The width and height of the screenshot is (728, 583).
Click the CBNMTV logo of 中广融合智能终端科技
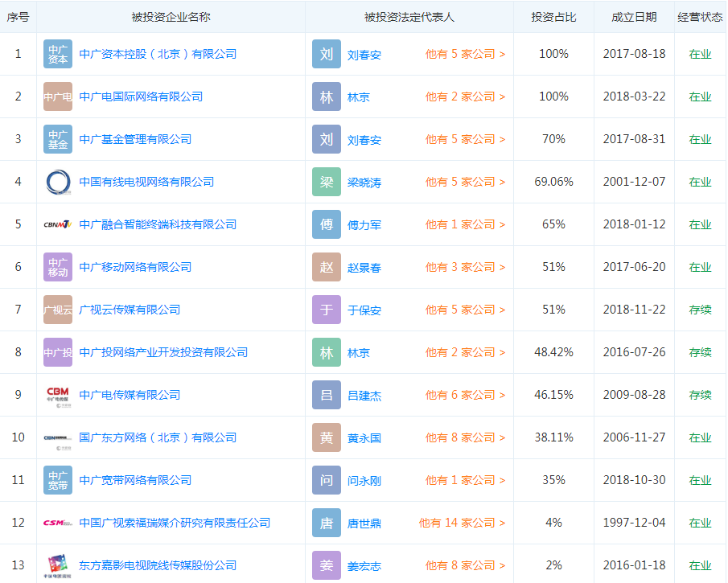[x=58, y=224]
